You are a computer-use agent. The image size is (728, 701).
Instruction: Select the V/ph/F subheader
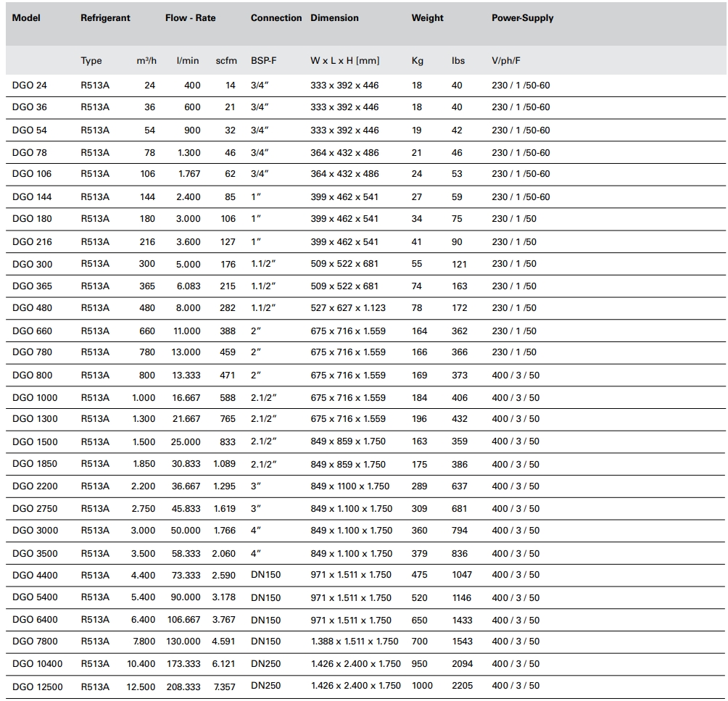click(506, 61)
